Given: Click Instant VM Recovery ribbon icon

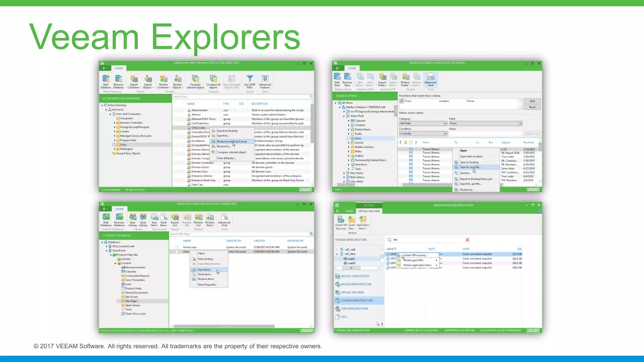Looking at the screenshot, I should click(x=341, y=222).
